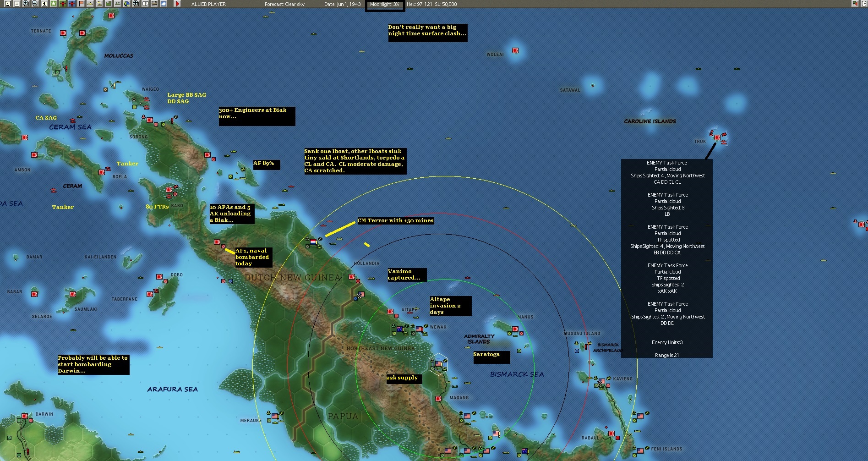Click the 'AF1, naval bombarded today' note
Image resolution: width=868 pixels, height=461 pixels.
(253, 257)
